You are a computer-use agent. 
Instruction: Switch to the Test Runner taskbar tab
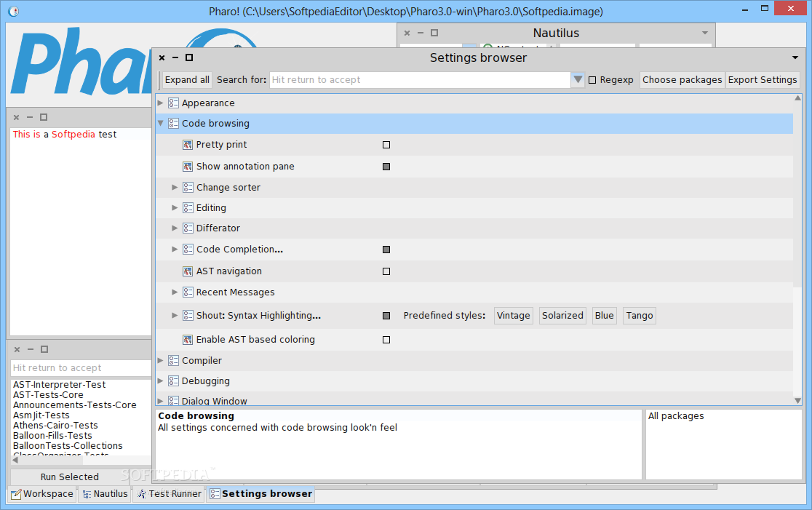pos(170,494)
